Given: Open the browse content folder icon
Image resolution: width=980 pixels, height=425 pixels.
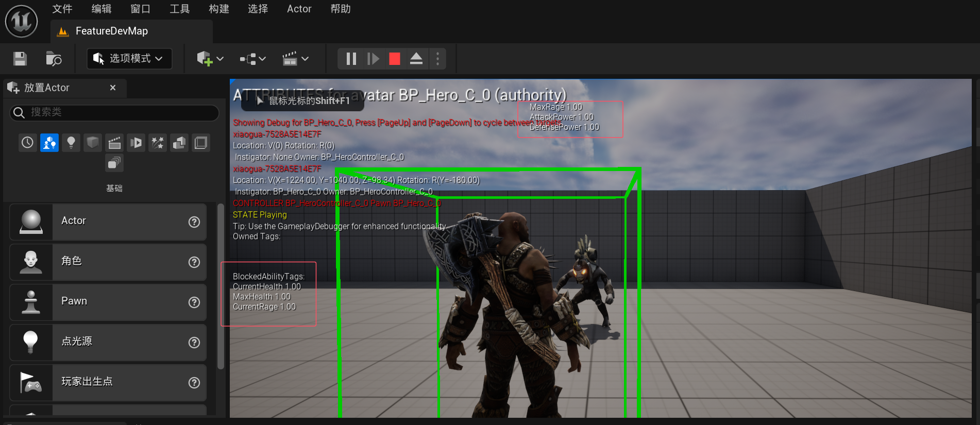Looking at the screenshot, I should (x=54, y=59).
